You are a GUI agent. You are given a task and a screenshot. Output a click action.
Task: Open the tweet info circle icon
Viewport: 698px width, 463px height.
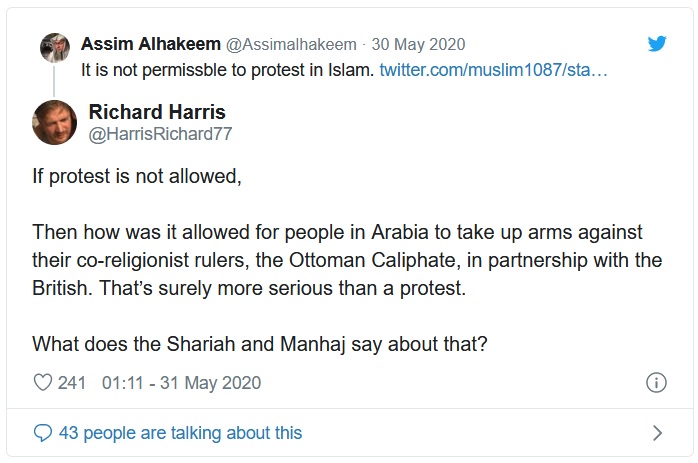(x=656, y=382)
